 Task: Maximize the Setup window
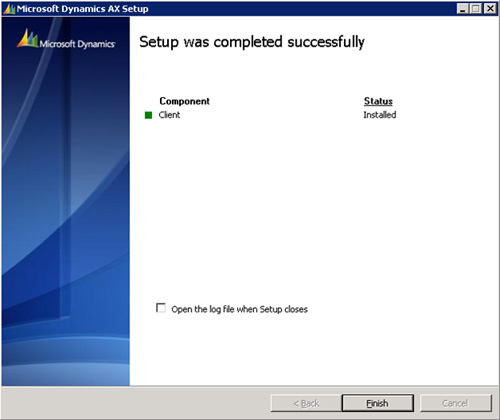476,9
